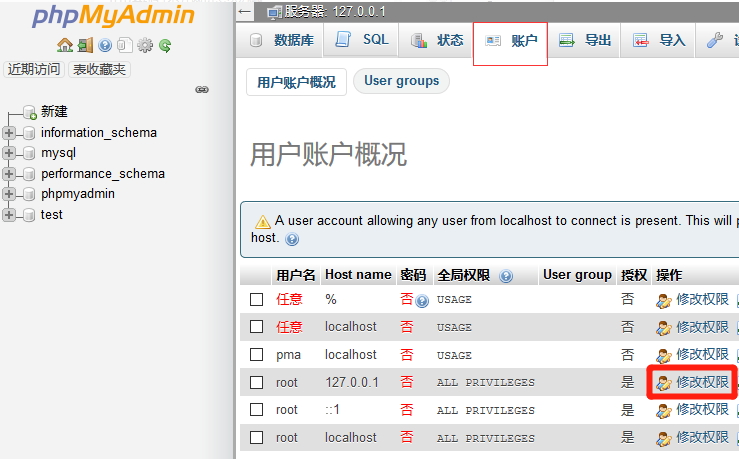Expand the mysql database tree
Image resolution: width=739 pixels, height=459 pixels.
(8, 153)
